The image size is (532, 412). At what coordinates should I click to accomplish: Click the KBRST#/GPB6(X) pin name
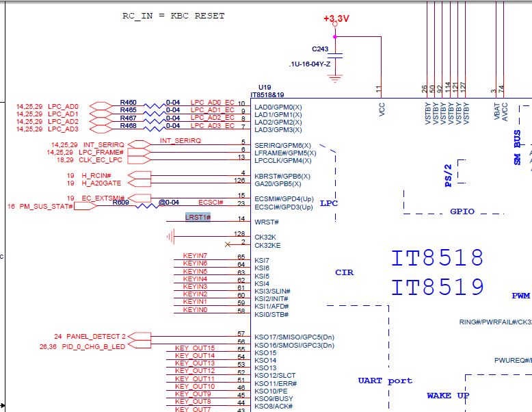coord(282,177)
